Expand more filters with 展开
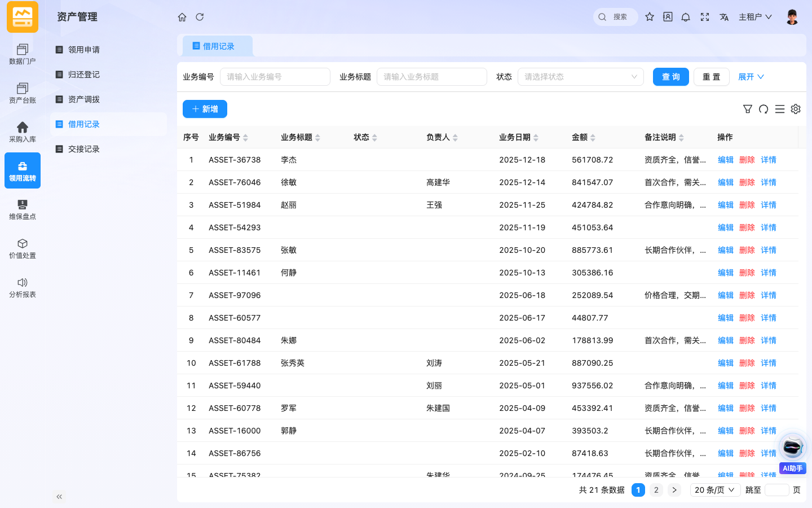Image resolution: width=812 pixels, height=508 pixels. [x=751, y=77]
